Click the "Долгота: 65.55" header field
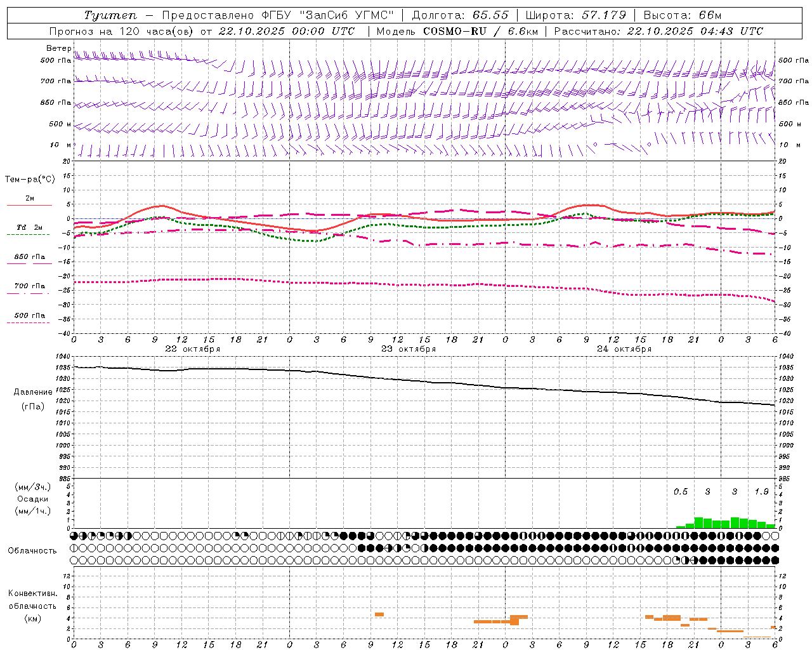This screenshot has height=650, width=812. 460,15
